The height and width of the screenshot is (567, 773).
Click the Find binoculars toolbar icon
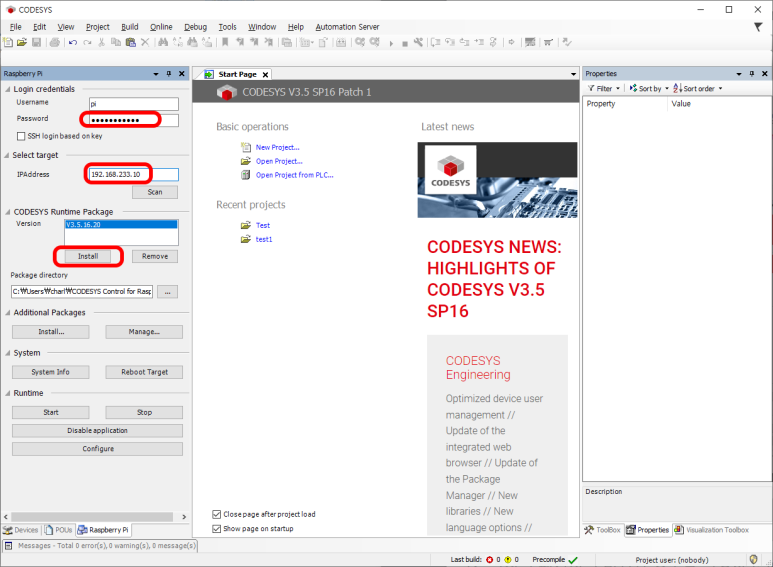pyautogui.click(x=163, y=43)
